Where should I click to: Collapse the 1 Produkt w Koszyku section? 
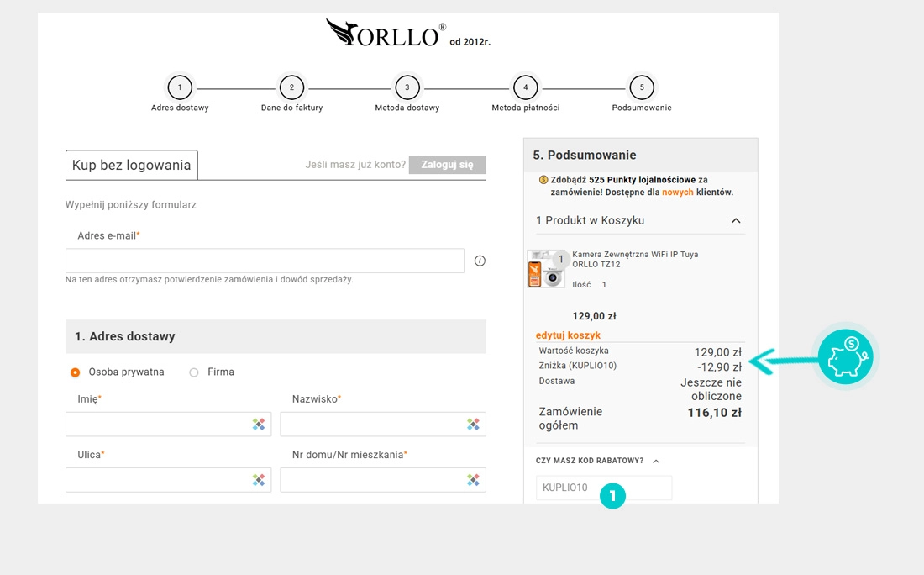736,221
